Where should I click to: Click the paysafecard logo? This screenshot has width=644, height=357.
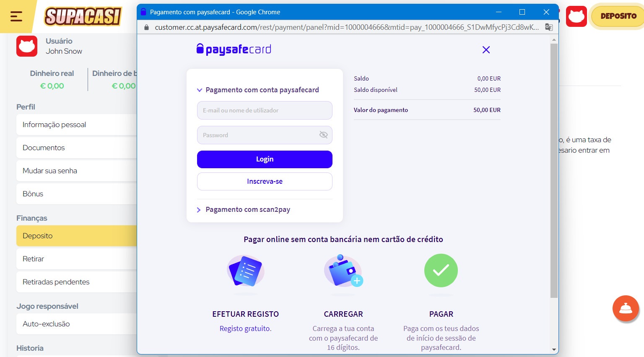(x=234, y=49)
